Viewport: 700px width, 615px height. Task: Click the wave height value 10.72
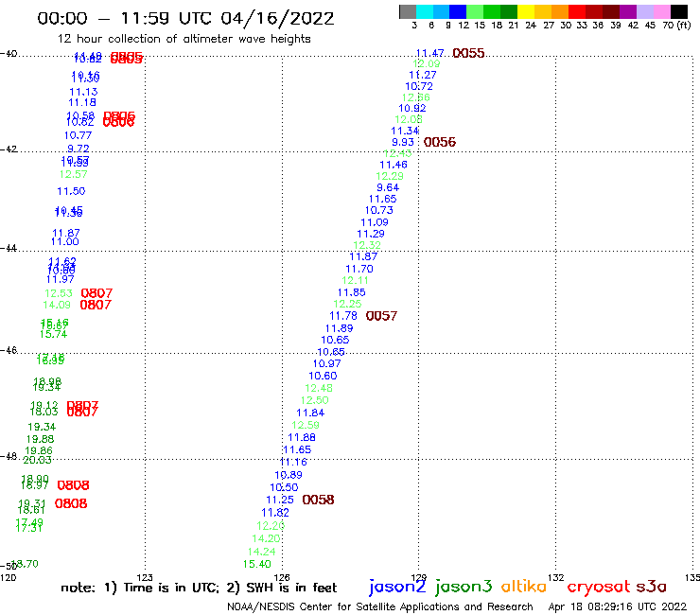click(x=419, y=86)
